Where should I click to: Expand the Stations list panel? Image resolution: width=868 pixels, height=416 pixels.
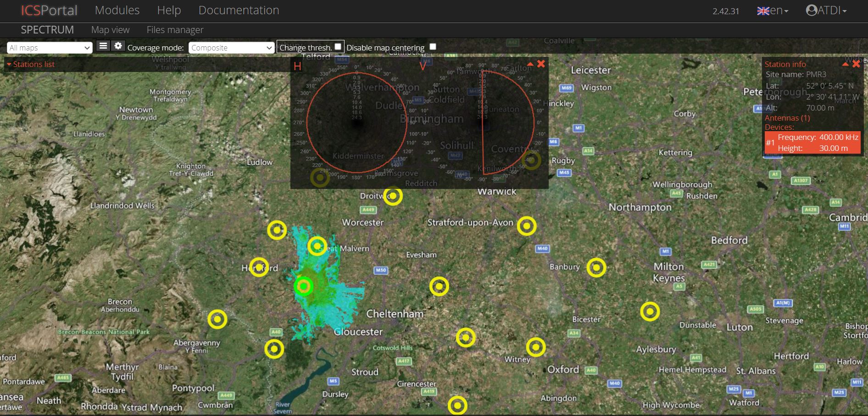[x=30, y=64]
